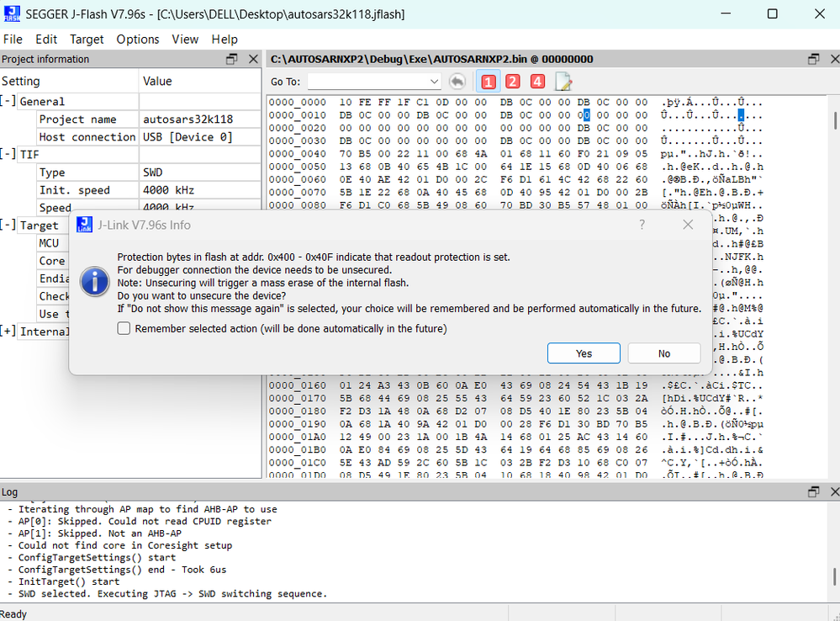Image resolution: width=840 pixels, height=621 pixels.
Task: Click the highlighted 00 byte at 0000_0010 row
Action: tap(584, 114)
